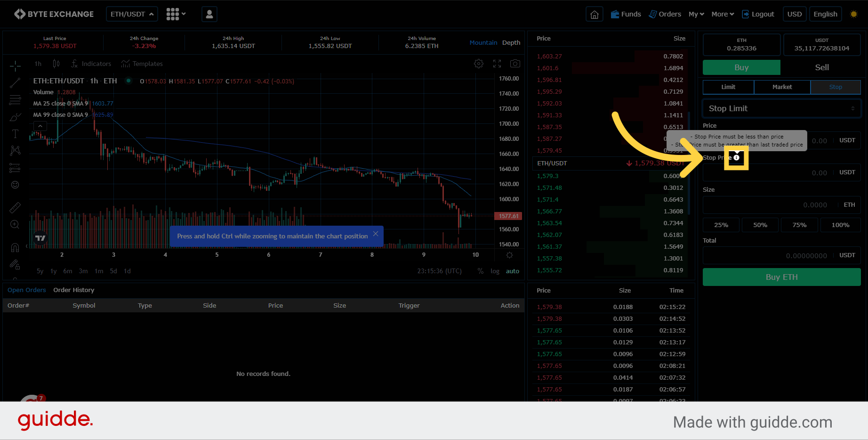Screen dimensions: 868x440
Task: Set chart range to 6m
Action: click(x=68, y=271)
